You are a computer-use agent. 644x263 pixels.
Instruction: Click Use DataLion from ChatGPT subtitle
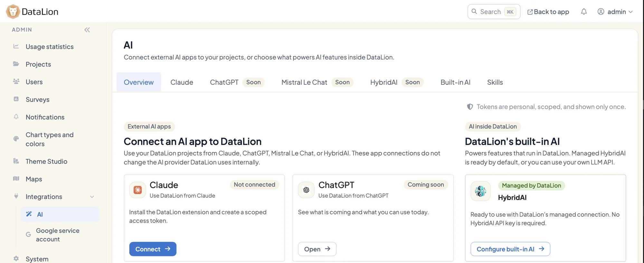[353, 195]
